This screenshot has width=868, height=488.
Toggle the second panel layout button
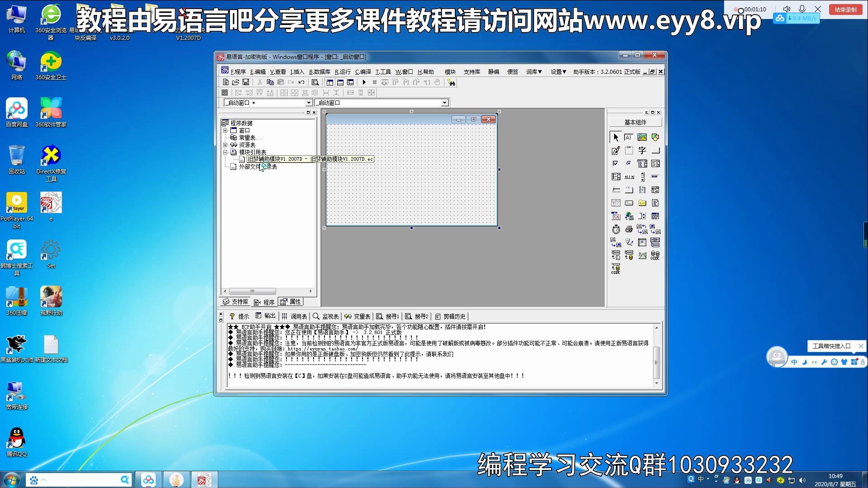point(340,82)
